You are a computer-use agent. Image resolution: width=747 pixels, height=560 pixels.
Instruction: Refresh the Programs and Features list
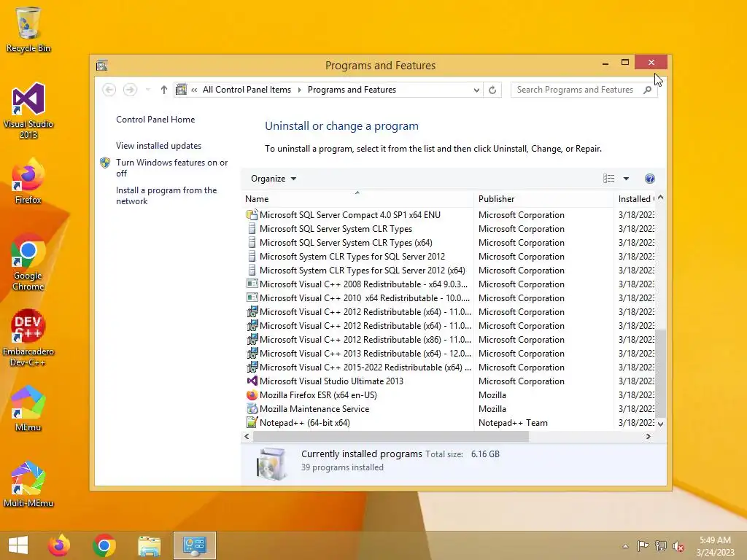(x=492, y=90)
